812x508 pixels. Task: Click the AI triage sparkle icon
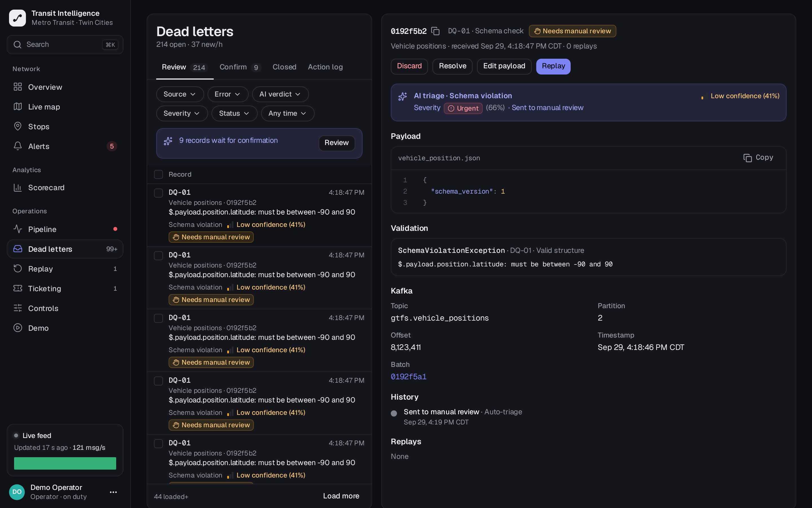403,97
